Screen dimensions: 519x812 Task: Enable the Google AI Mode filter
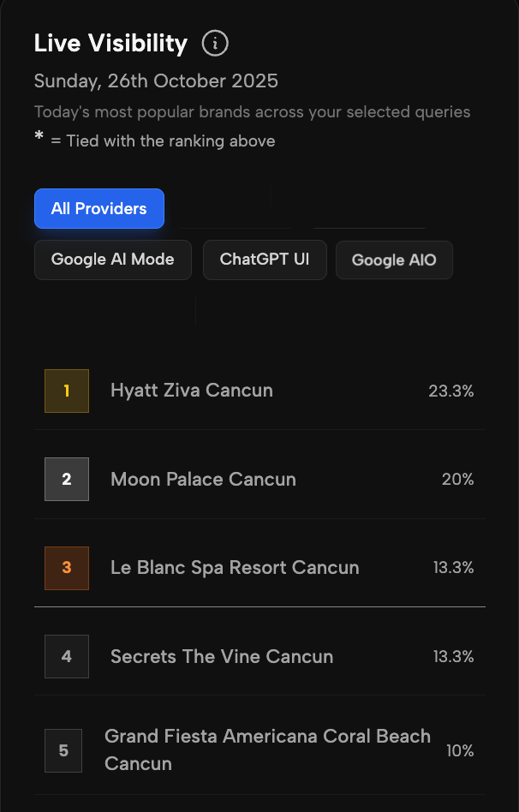(112, 260)
